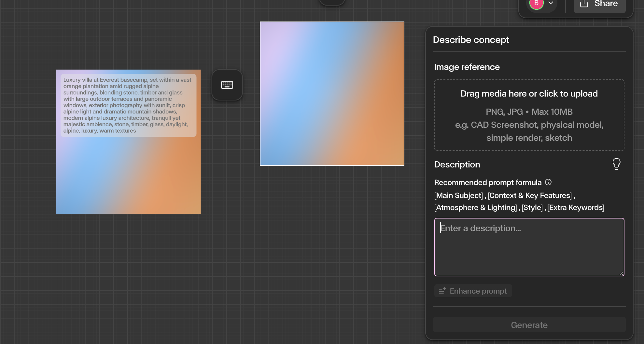Click the Image reference section label
Image resolution: width=644 pixels, height=344 pixels.
tap(467, 67)
